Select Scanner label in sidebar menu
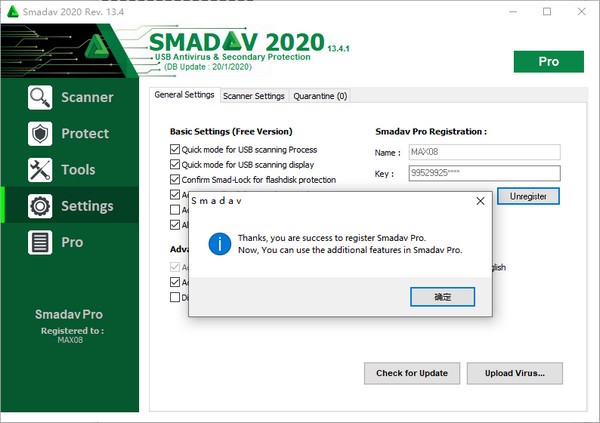This screenshot has height=423, width=600. click(87, 97)
